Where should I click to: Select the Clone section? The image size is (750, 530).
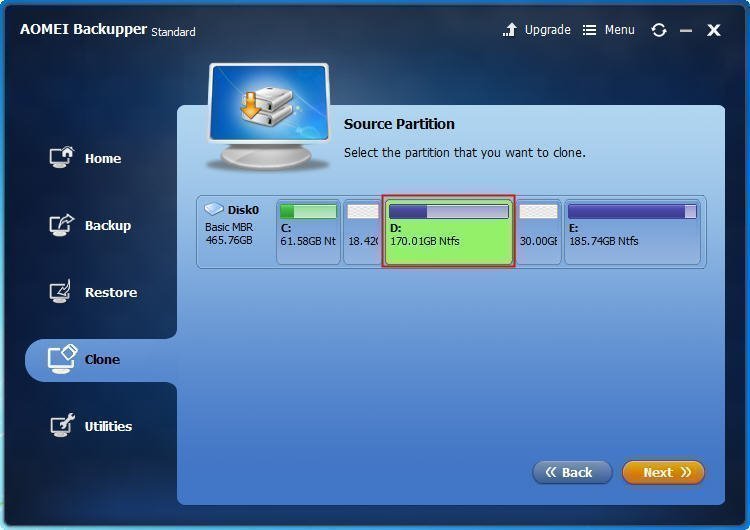[101, 360]
